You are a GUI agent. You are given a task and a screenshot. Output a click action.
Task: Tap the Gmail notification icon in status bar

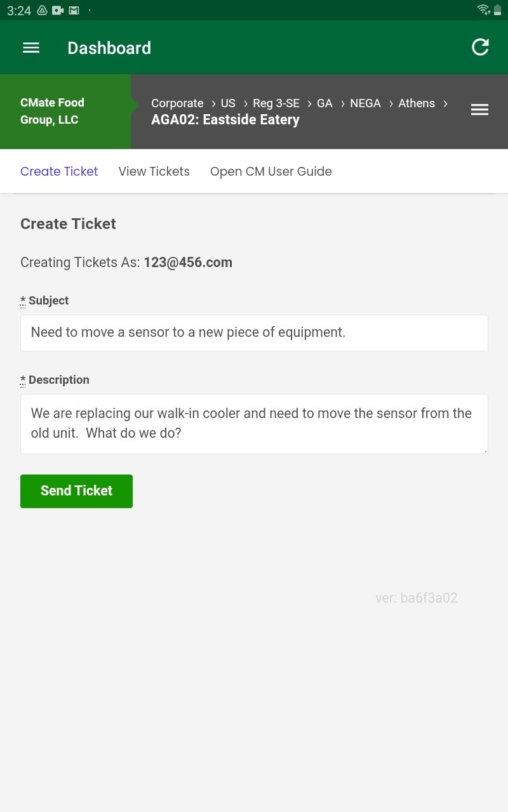74,10
